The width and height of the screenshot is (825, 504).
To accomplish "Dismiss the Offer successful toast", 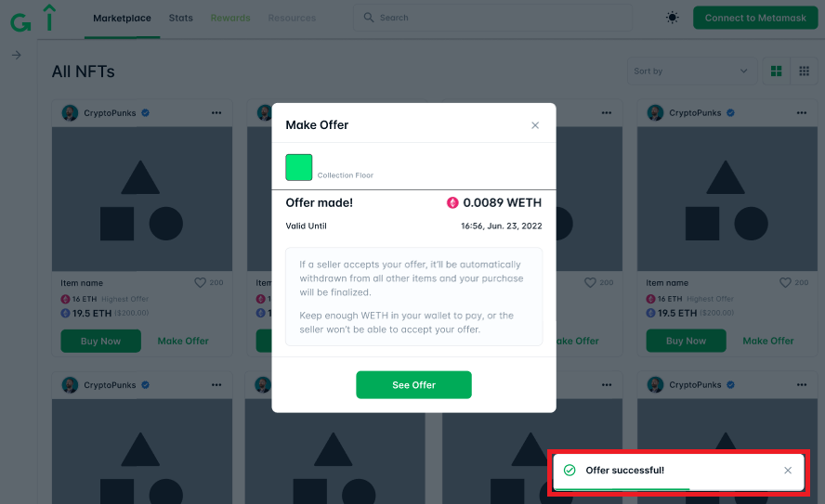I will 788,471.
